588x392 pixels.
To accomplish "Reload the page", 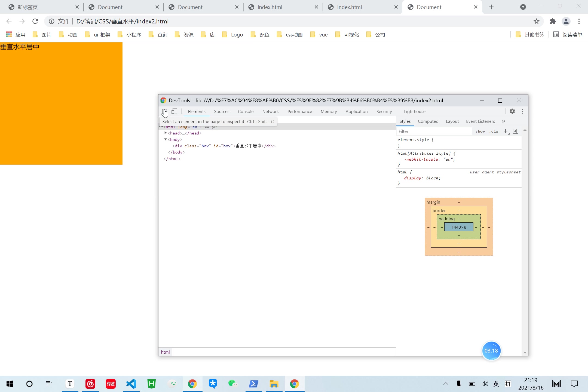I will (x=35, y=21).
